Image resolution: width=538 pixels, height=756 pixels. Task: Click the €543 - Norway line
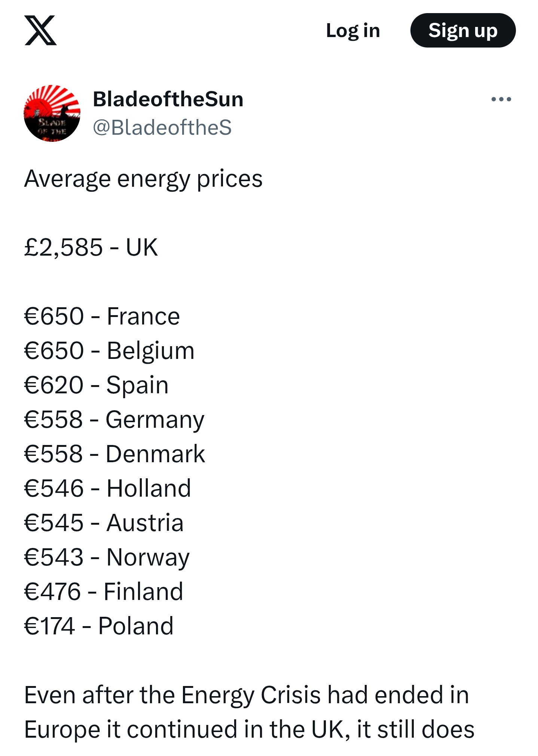[107, 557]
